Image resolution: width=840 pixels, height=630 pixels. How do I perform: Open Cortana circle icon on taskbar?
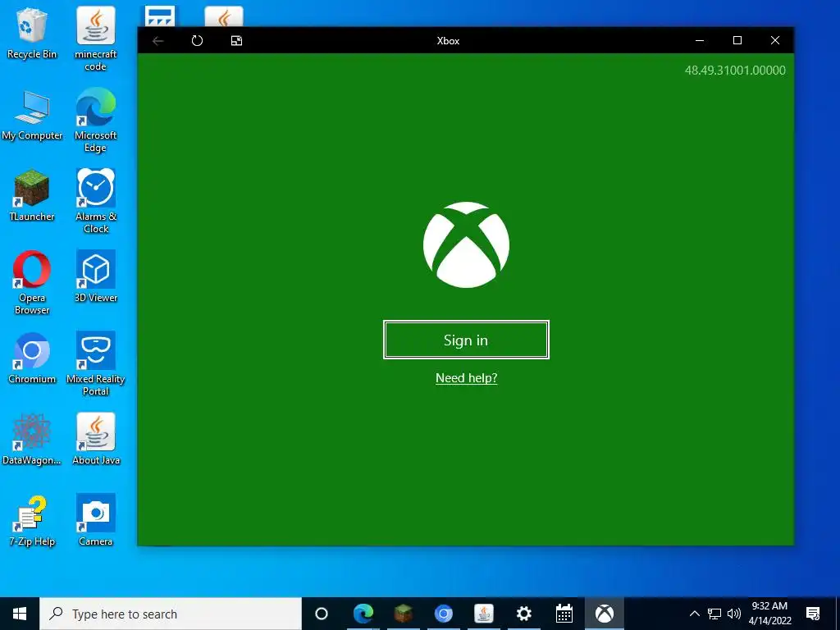[x=322, y=614]
